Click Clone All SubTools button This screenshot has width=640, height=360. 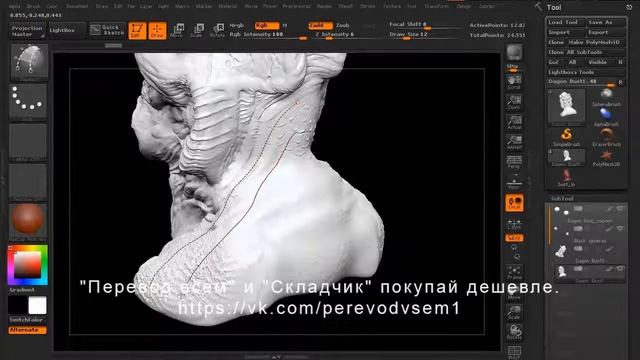point(586,52)
